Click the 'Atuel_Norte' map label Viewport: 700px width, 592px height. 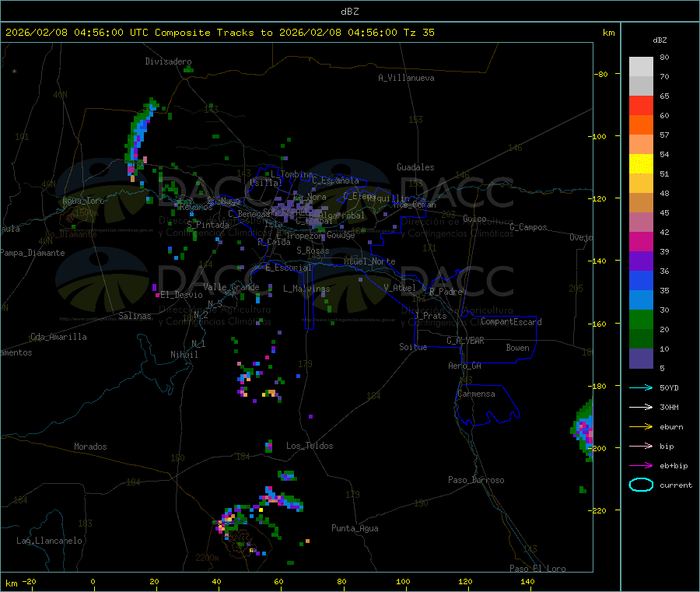tap(369, 261)
